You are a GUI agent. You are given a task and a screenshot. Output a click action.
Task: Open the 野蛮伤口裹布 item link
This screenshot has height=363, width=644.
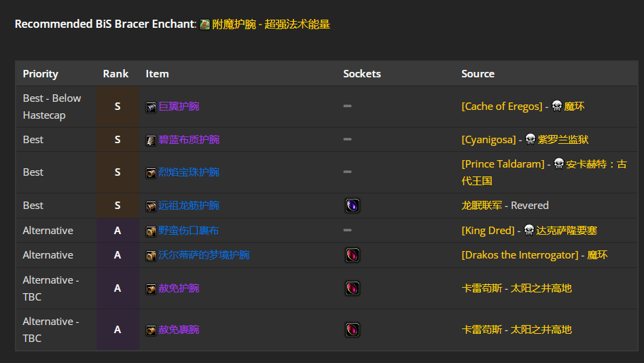[x=189, y=231]
